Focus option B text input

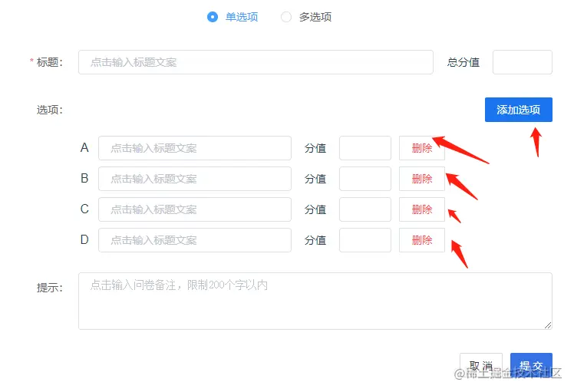click(x=195, y=179)
